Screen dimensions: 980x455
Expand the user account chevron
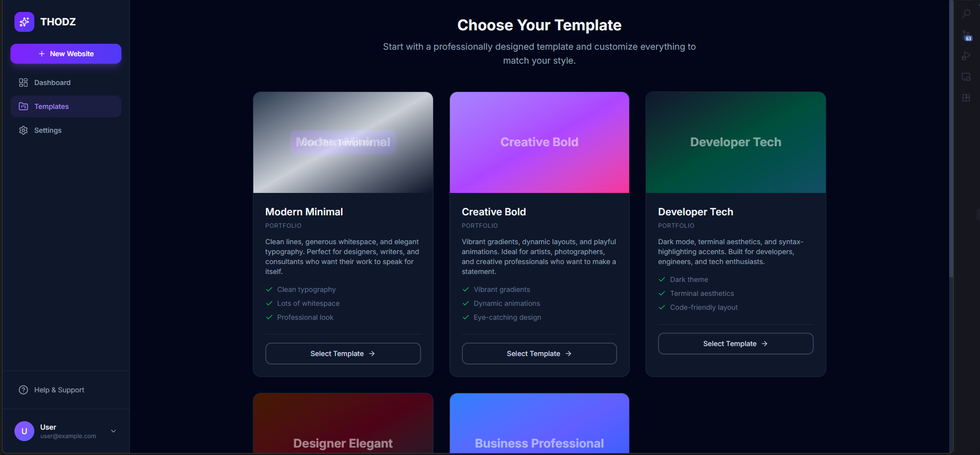click(x=113, y=431)
